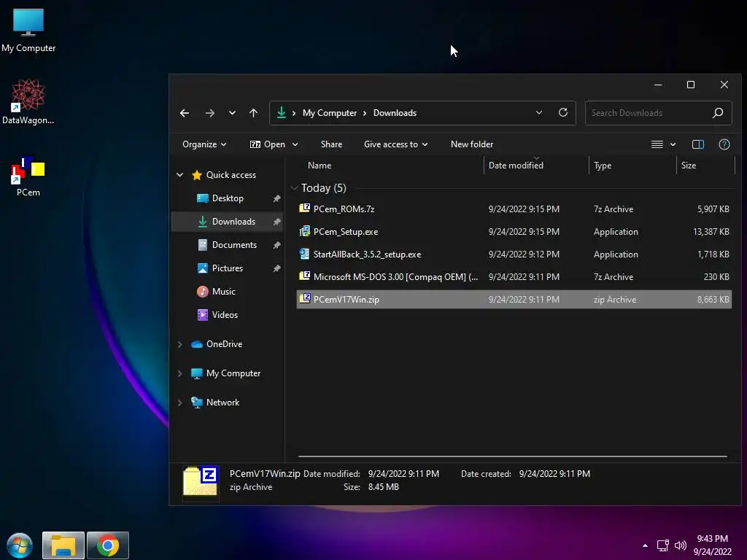Open File Explorer help
The height and width of the screenshot is (560, 747).
pyautogui.click(x=724, y=144)
